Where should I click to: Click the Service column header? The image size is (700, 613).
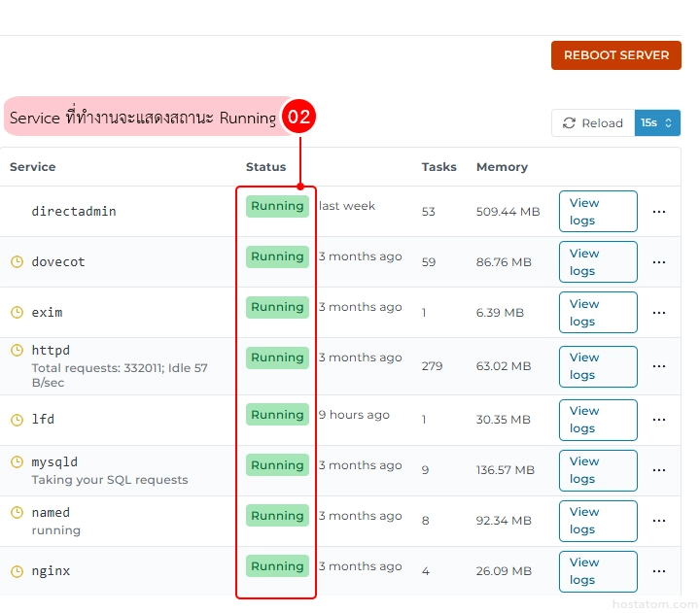(x=33, y=167)
